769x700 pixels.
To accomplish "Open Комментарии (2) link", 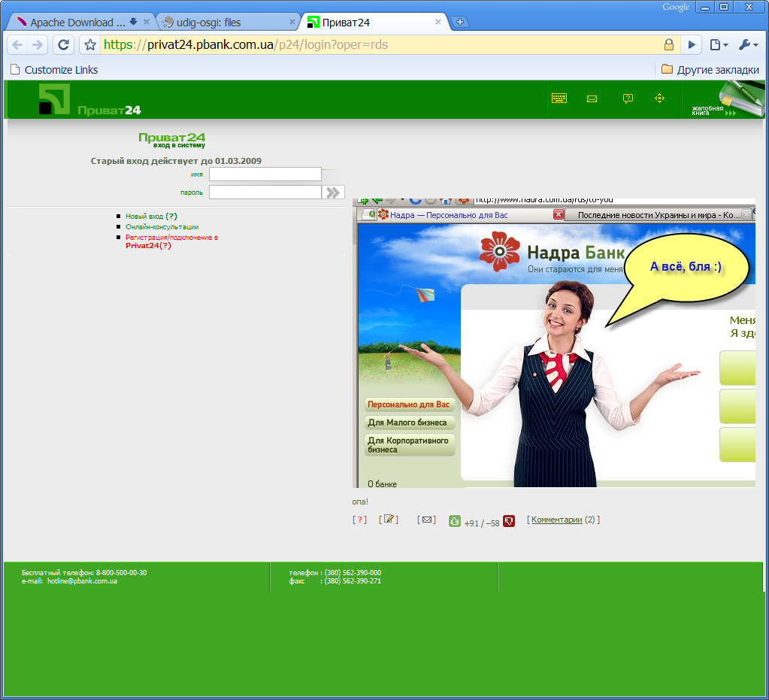I will pyautogui.click(x=564, y=520).
